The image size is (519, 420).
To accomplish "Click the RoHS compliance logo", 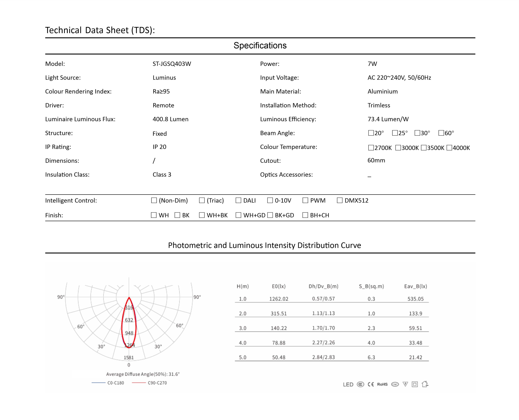I will [x=382, y=384].
